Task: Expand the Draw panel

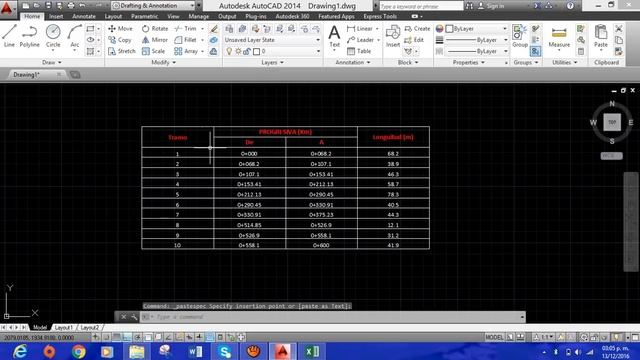Action: (52, 62)
